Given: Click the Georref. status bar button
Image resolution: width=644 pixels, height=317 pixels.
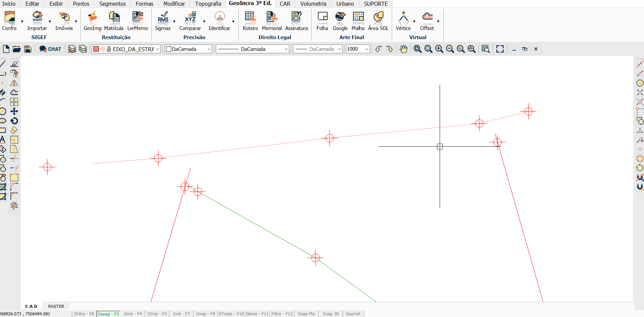Looking at the screenshot, I should [x=353, y=314].
